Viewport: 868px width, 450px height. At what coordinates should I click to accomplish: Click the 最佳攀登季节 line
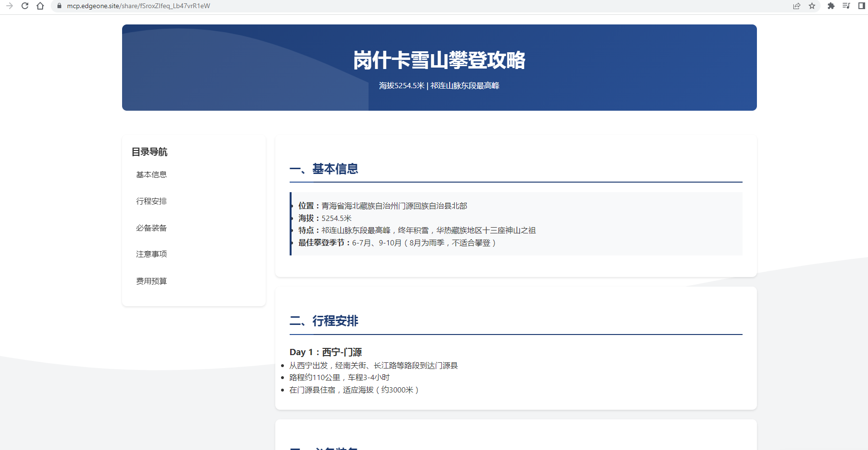tap(397, 243)
